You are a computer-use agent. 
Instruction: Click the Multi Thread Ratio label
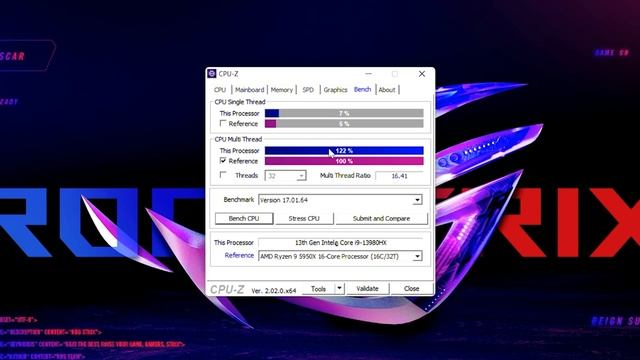pyautogui.click(x=345, y=176)
